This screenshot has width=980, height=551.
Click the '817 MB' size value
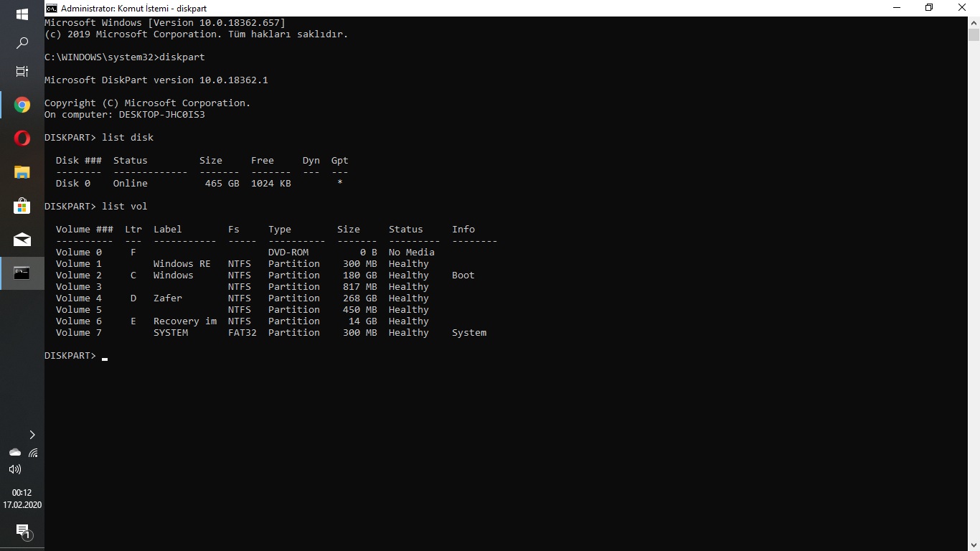[360, 286]
